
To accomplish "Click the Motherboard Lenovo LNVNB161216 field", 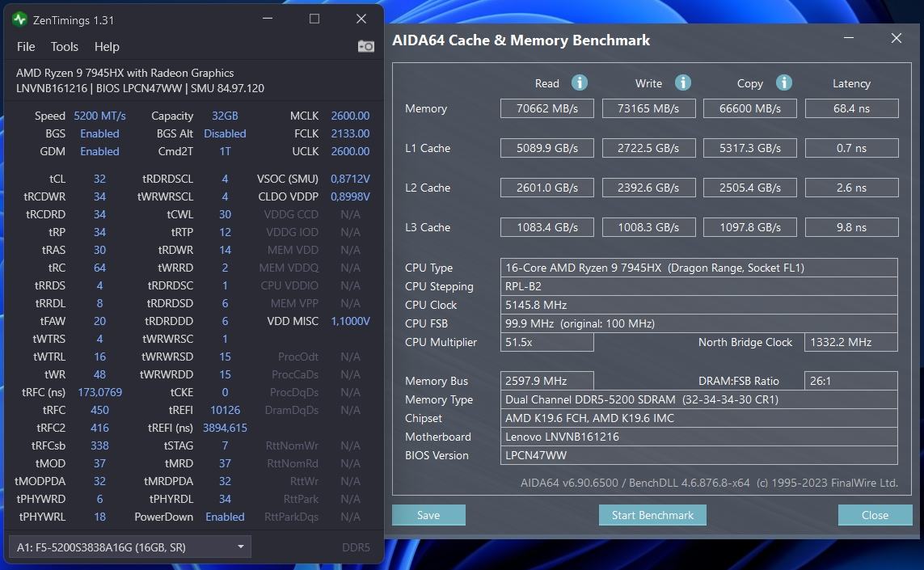I will (x=699, y=437).
